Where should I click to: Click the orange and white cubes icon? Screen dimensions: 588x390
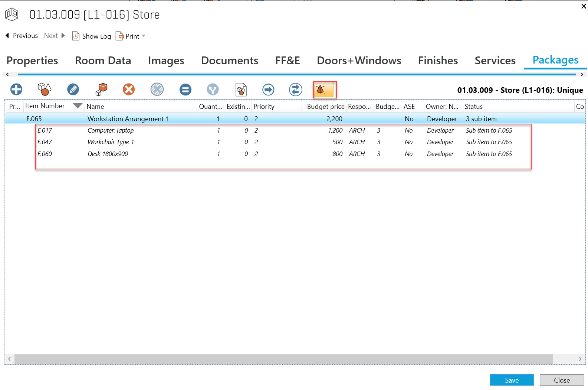pos(101,90)
